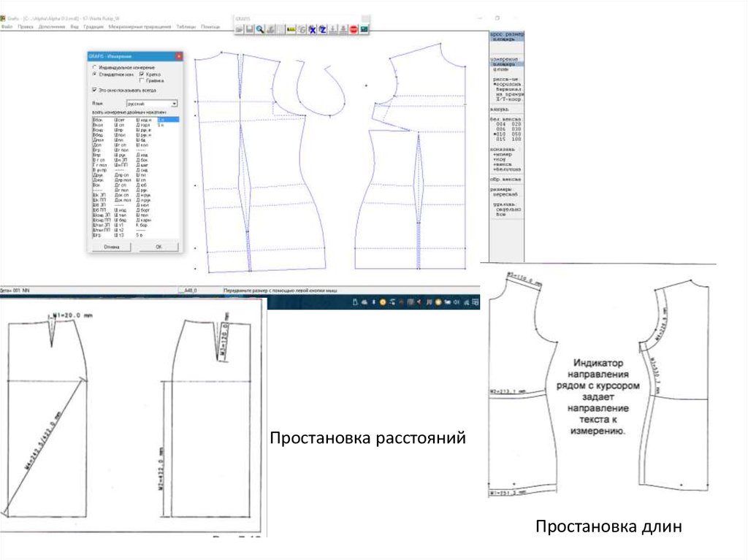
Task: Click the 'Отмена' button in the dialog
Action: tap(111, 247)
